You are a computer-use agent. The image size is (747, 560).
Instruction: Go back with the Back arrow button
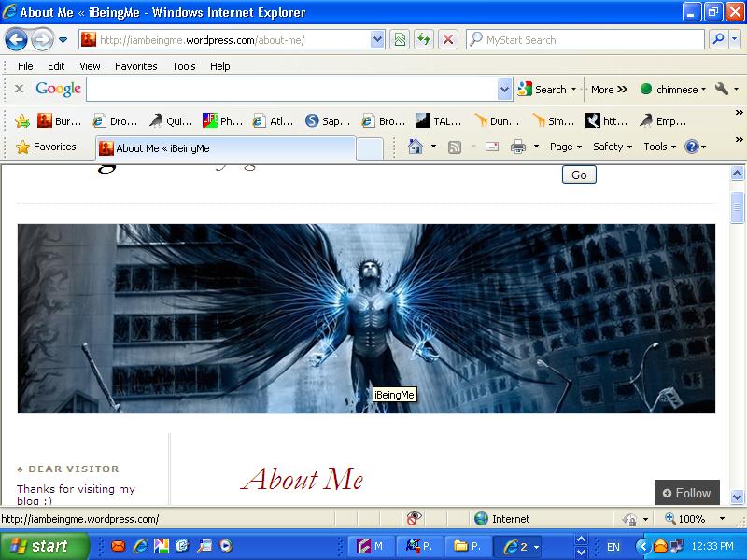pos(16,40)
